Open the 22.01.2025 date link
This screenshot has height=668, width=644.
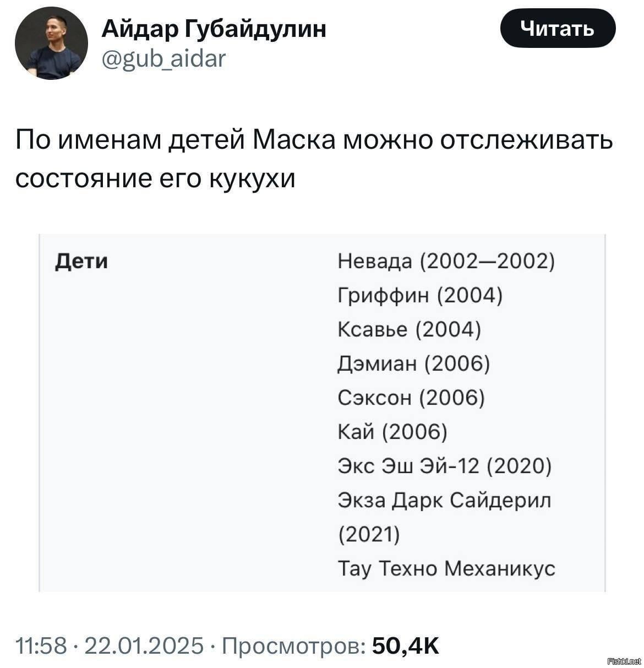point(144,645)
